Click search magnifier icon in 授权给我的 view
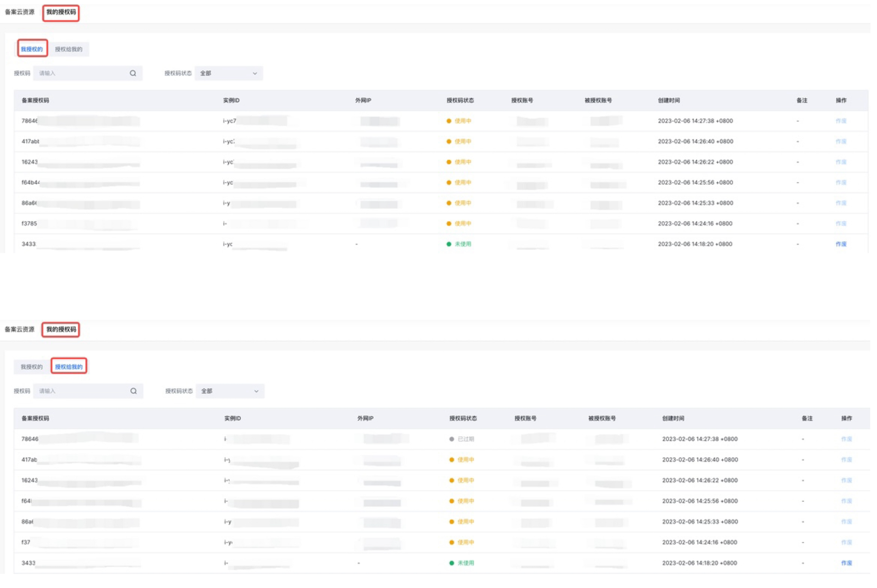The height and width of the screenshot is (588, 877). point(133,391)
